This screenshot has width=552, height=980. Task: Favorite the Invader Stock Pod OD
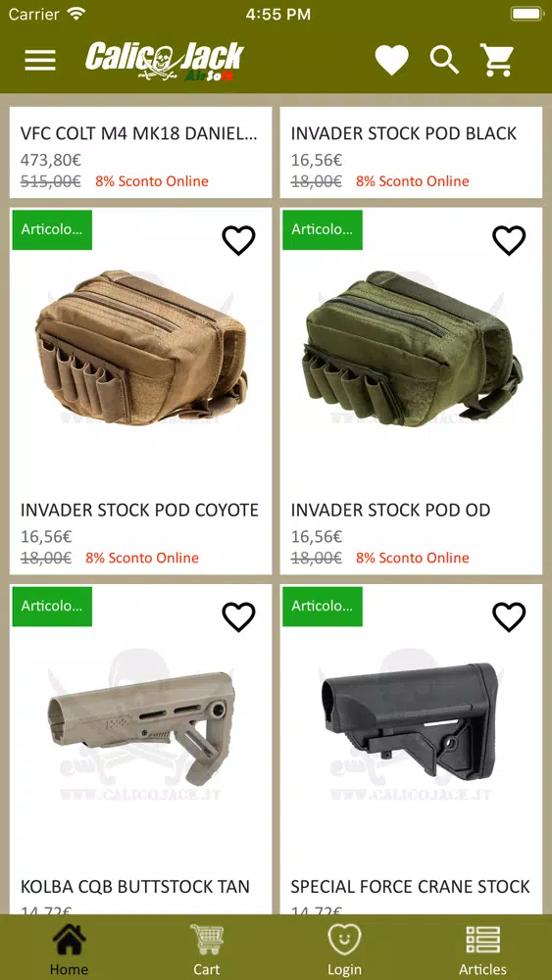tap(509, 241)
